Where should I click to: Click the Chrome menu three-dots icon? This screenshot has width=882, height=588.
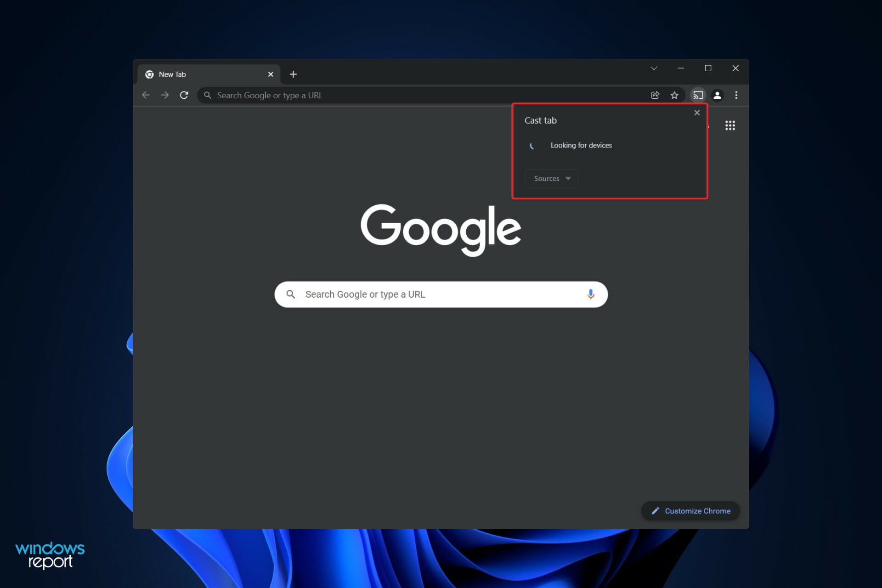click(736, 95)
